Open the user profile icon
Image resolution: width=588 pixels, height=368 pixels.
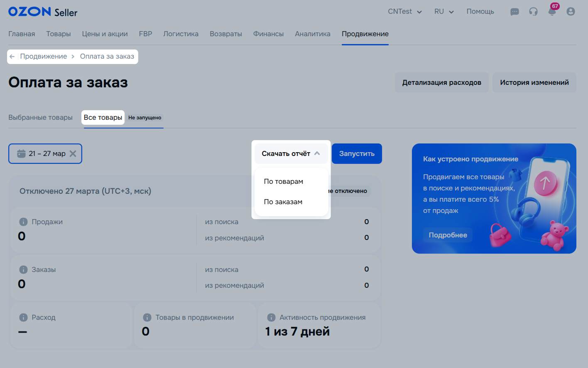click(x=571, y=12)
